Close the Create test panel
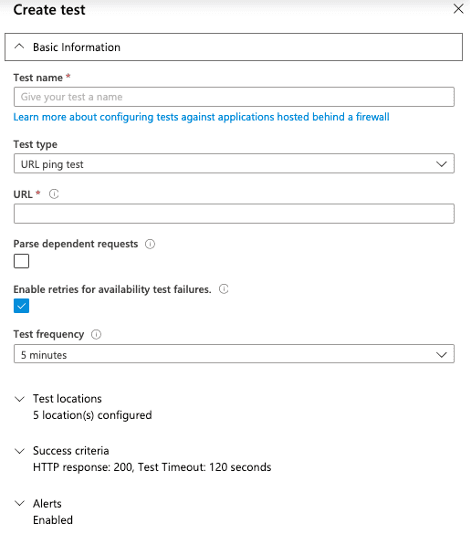The height and width of the screenshot is (543, 470). (x=458, y=9)
